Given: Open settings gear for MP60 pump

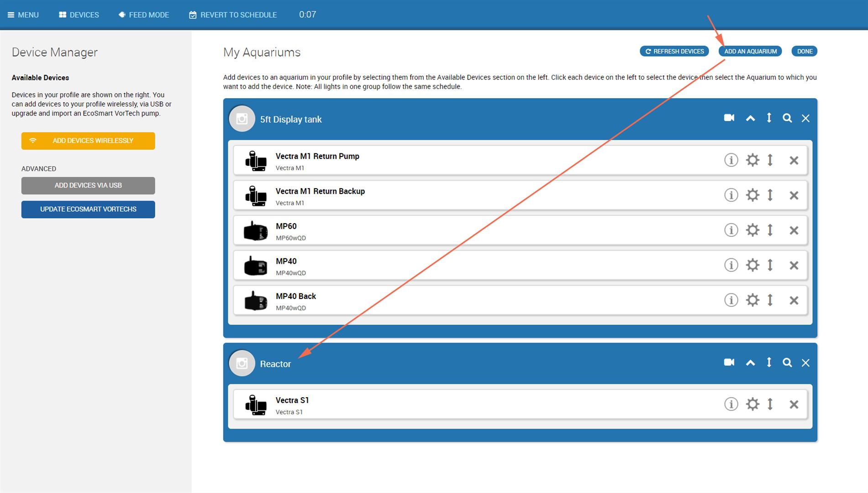Looking at the screenshot, I should pyautogui.click(x=752, y=230).
